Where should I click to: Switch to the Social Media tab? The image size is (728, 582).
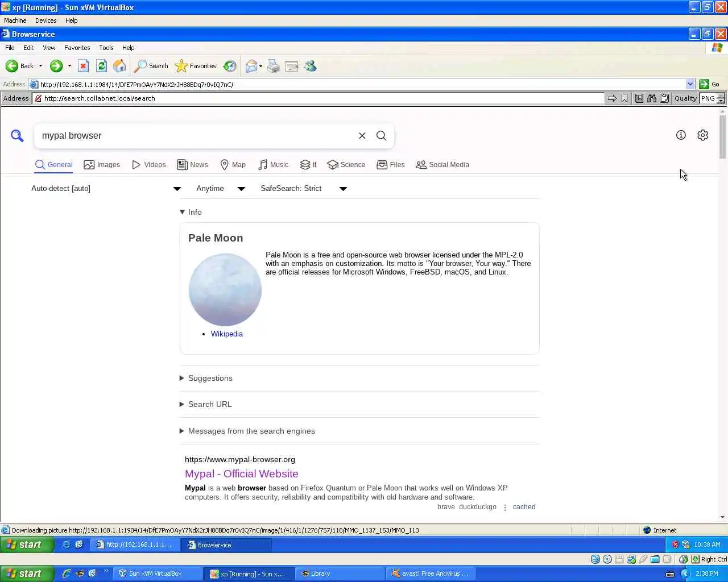point(442,165)
